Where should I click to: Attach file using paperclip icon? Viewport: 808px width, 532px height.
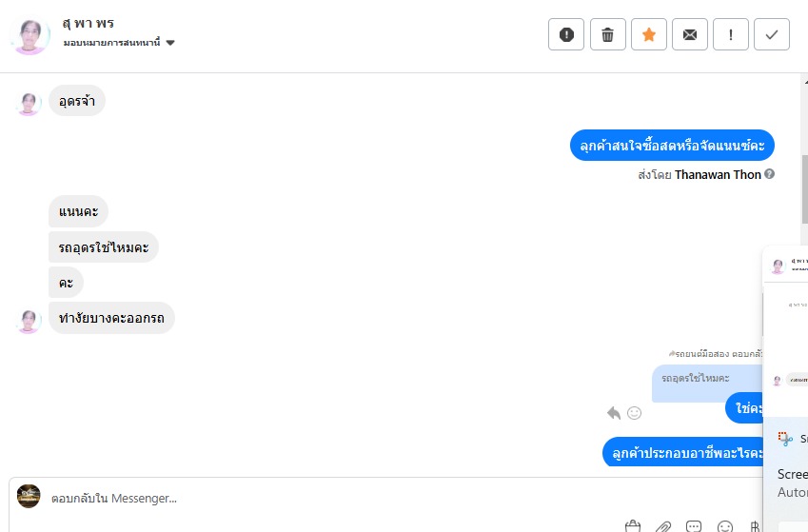[662, 527]
